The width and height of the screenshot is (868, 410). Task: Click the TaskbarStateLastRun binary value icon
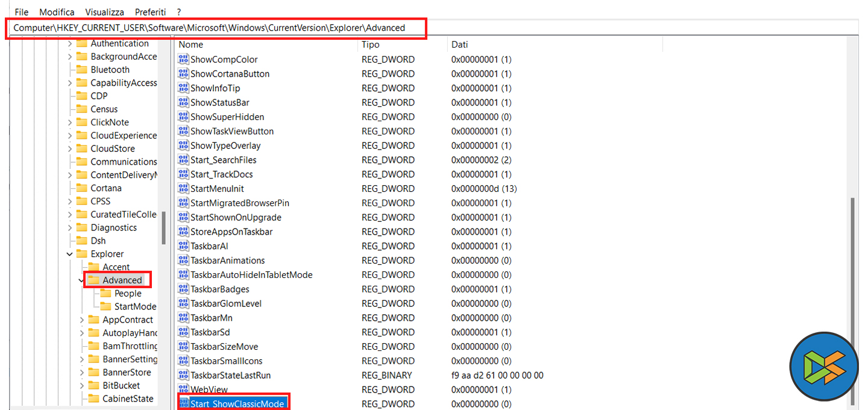pos(183,375)
